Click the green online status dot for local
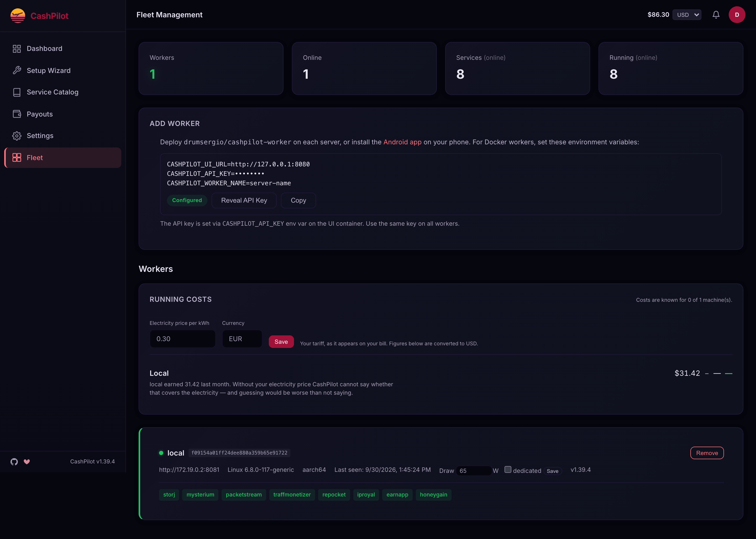This screenshot has width=756, height=539. (161, 453)
